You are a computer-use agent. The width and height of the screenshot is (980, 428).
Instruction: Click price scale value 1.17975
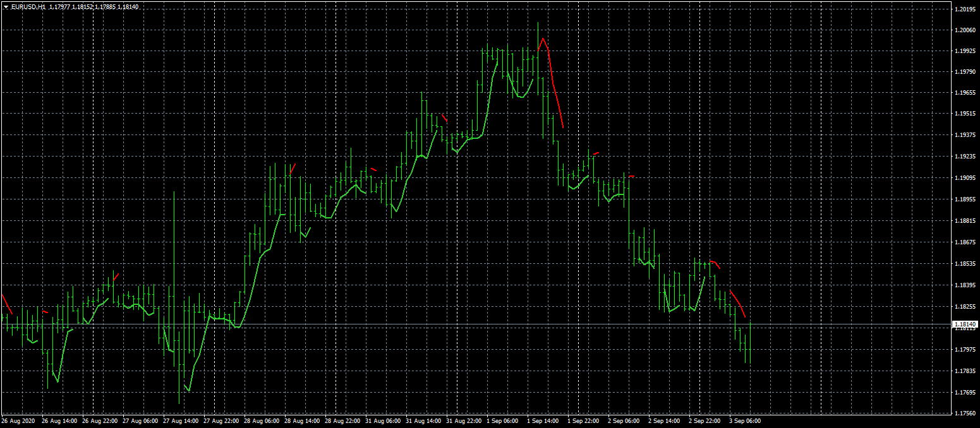pos(967,350)
